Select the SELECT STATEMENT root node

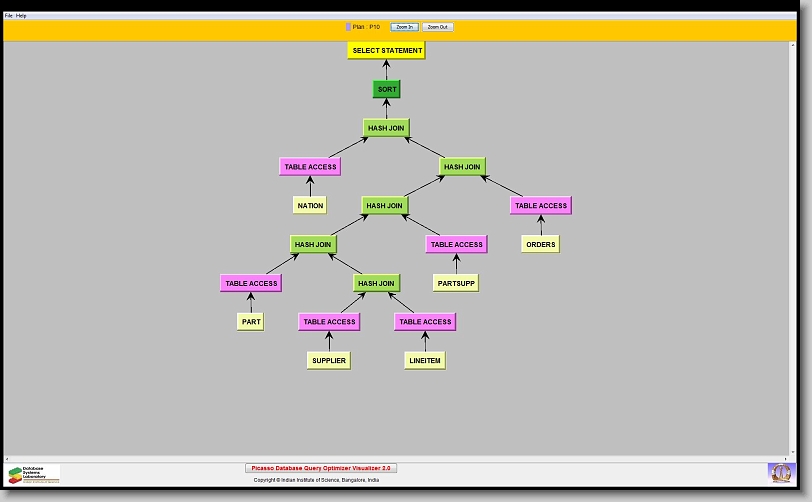click(x=387, y=50)
